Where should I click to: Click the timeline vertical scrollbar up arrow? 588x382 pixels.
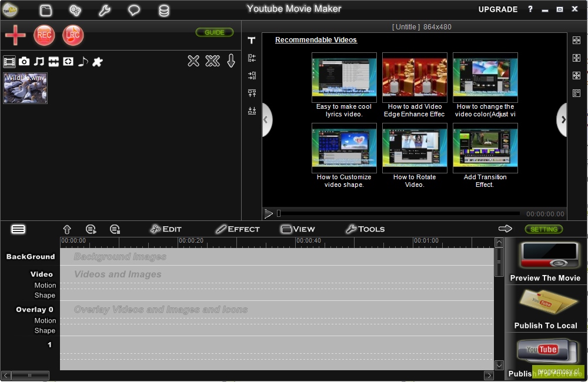click(x=499, y=242)
